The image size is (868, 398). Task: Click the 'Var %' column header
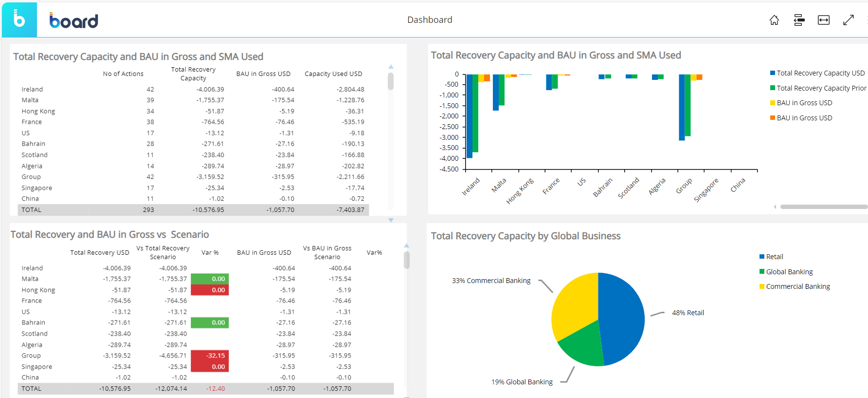210,253
